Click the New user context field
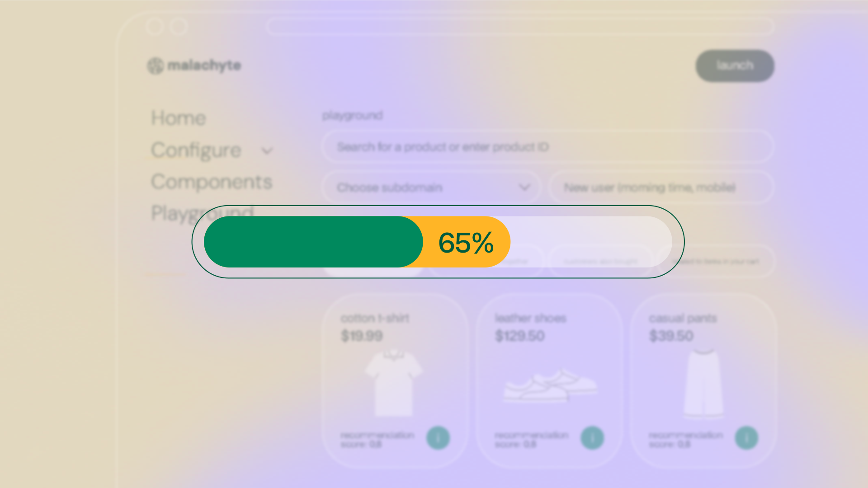868x488 pixels. pyautogui.click(x=660, y=188)
